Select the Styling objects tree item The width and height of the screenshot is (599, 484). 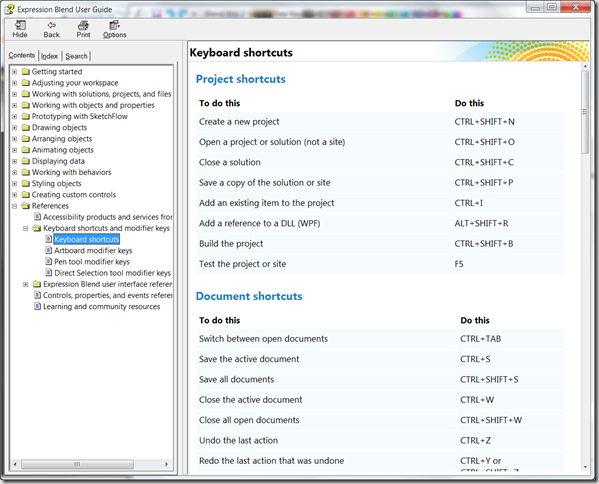coord(57,183)
